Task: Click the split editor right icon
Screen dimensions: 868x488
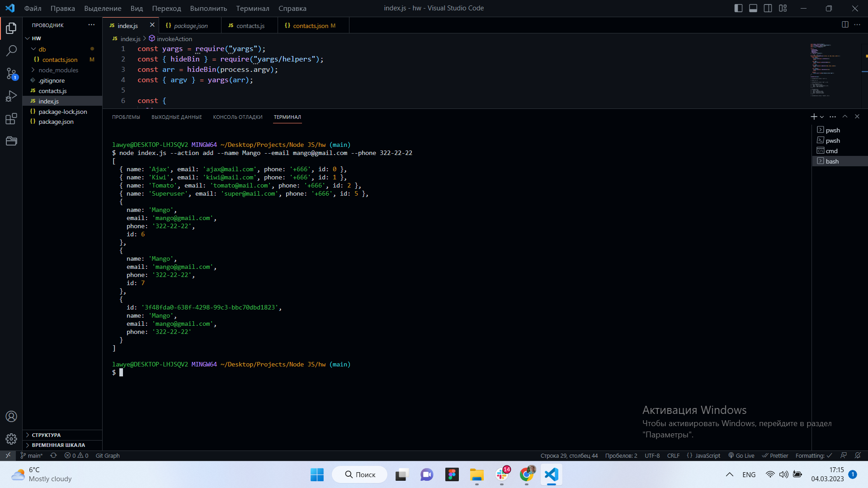Action: 845,25
